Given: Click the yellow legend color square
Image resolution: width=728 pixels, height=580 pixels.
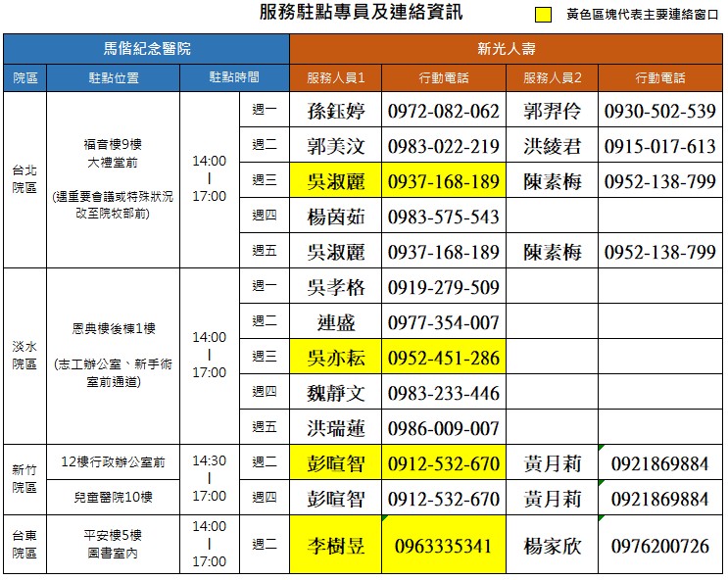Looking at the screenshot, I should [x=543, y=15].
